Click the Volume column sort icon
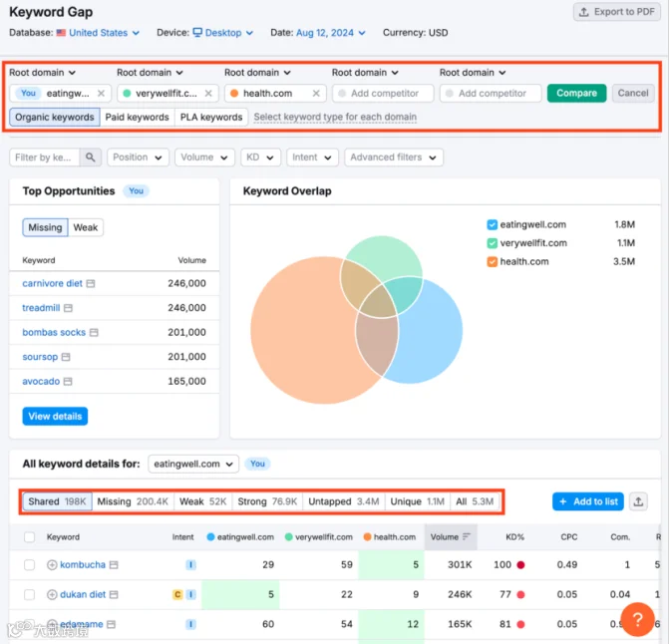 (x=467, y=537)
